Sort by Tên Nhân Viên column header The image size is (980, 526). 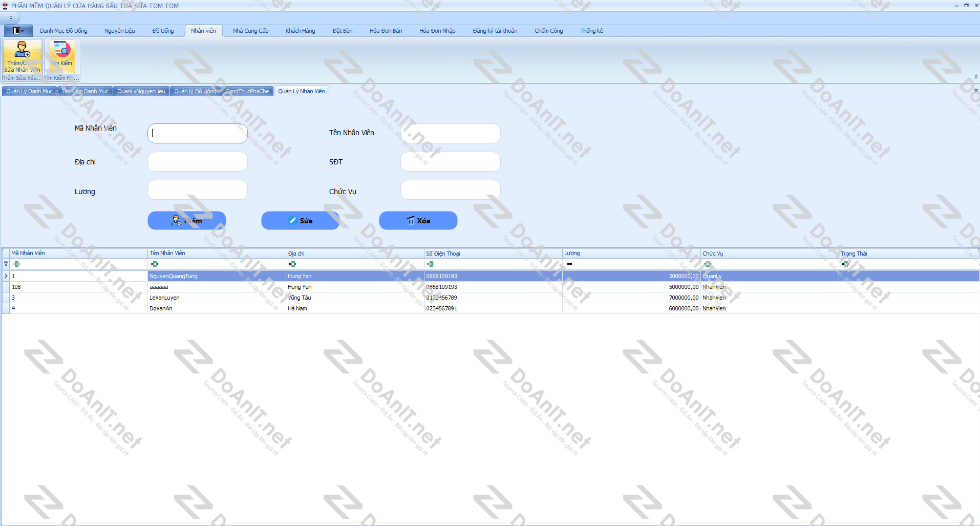[217, 254]
